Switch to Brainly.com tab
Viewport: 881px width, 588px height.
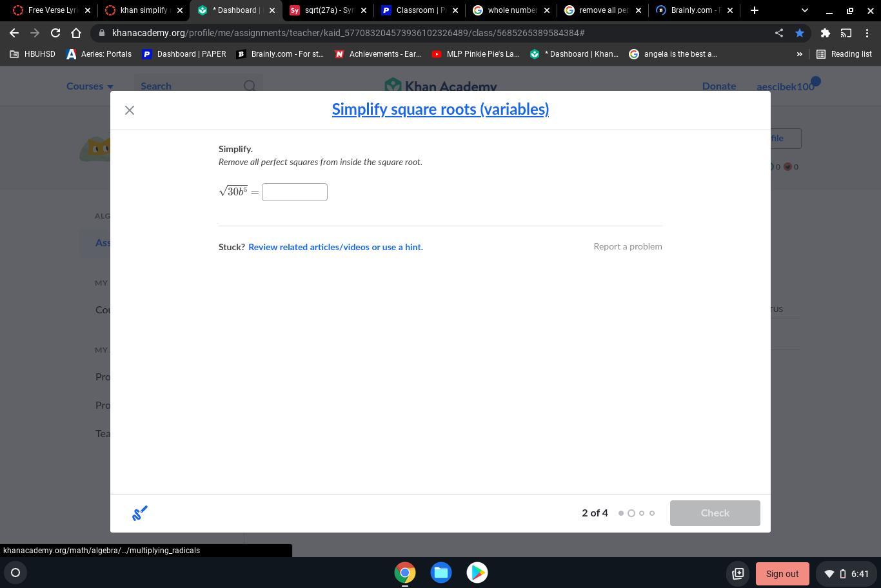[694, 10]
